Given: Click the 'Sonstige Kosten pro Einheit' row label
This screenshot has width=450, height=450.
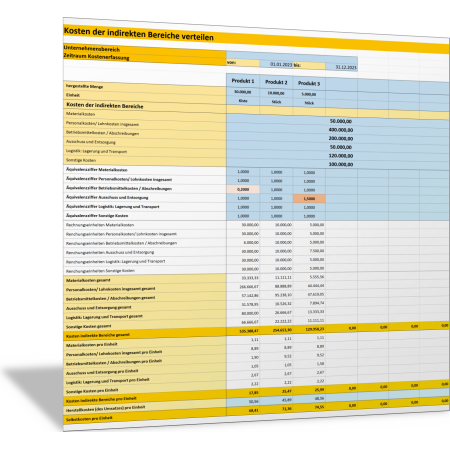Looking at the screenshot, I should pos(92,391).
